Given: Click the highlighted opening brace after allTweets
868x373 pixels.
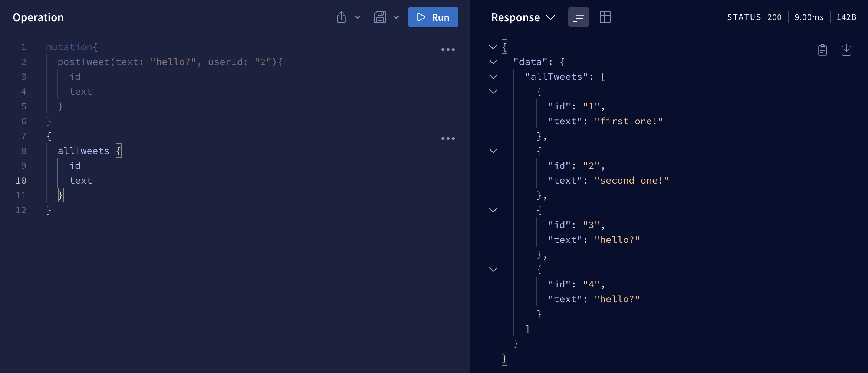Looking at the screenshot, I should (118, 151).
